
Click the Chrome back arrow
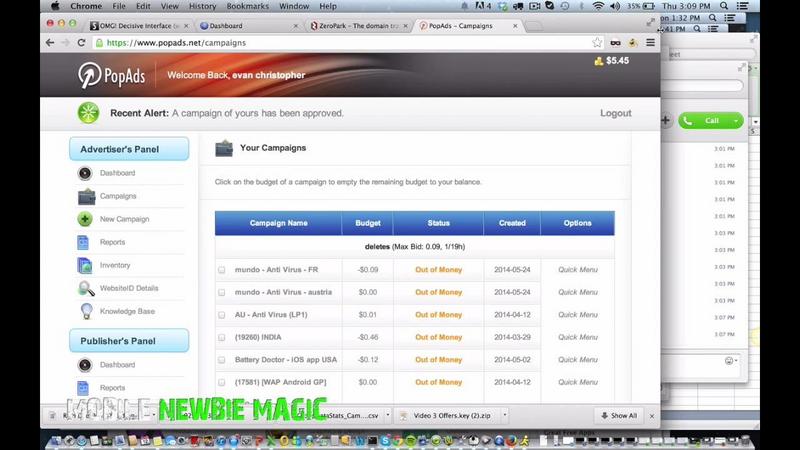(x=49, y=43)
